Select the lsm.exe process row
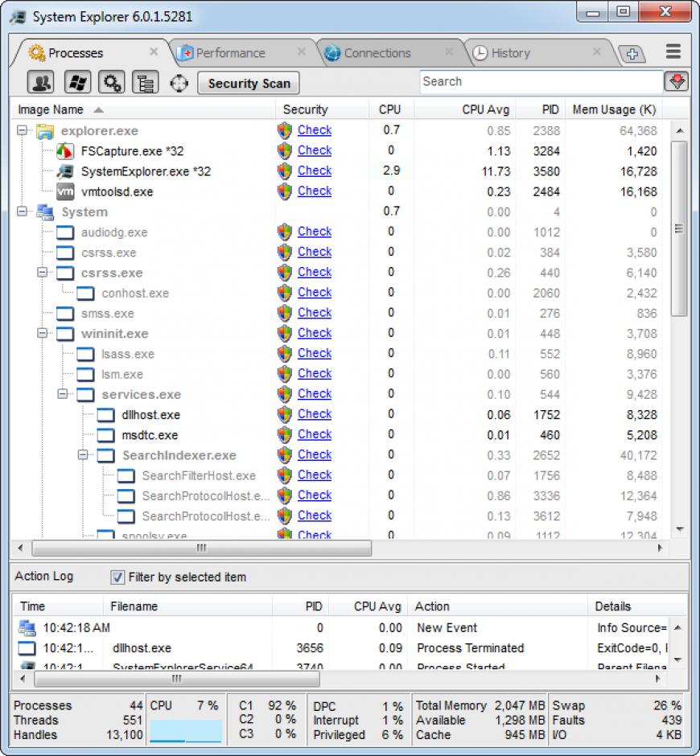This screenshot has width=700, height=756. (x=337, y=374)
